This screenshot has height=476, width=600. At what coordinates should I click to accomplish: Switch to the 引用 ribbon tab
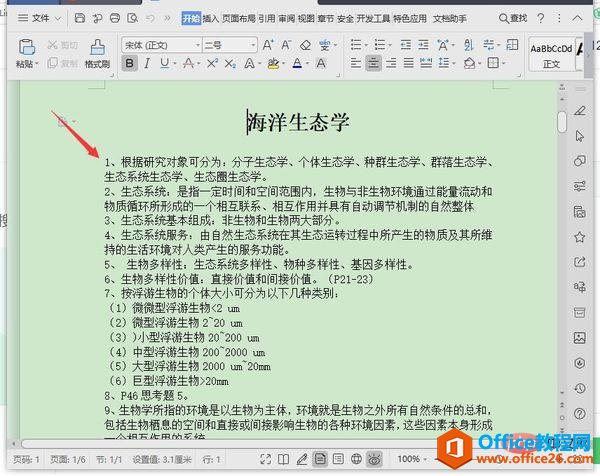click(x=267, y=18)
